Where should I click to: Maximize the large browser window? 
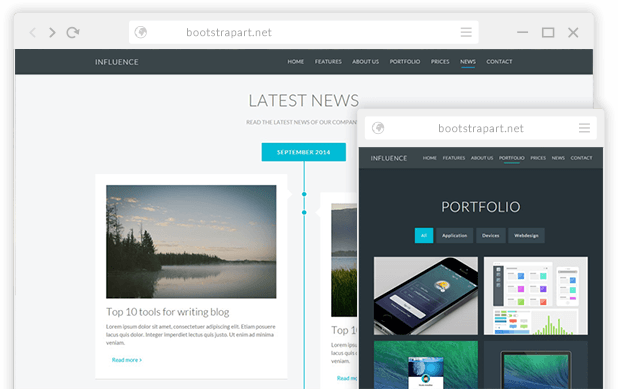[x=548, y=32]
